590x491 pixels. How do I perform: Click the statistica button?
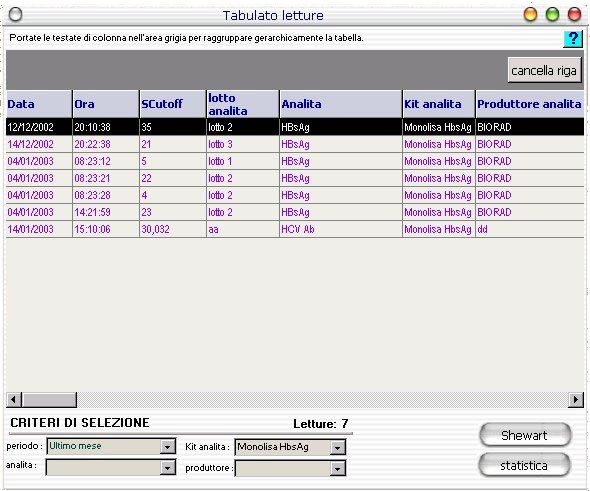pos(524,465)
